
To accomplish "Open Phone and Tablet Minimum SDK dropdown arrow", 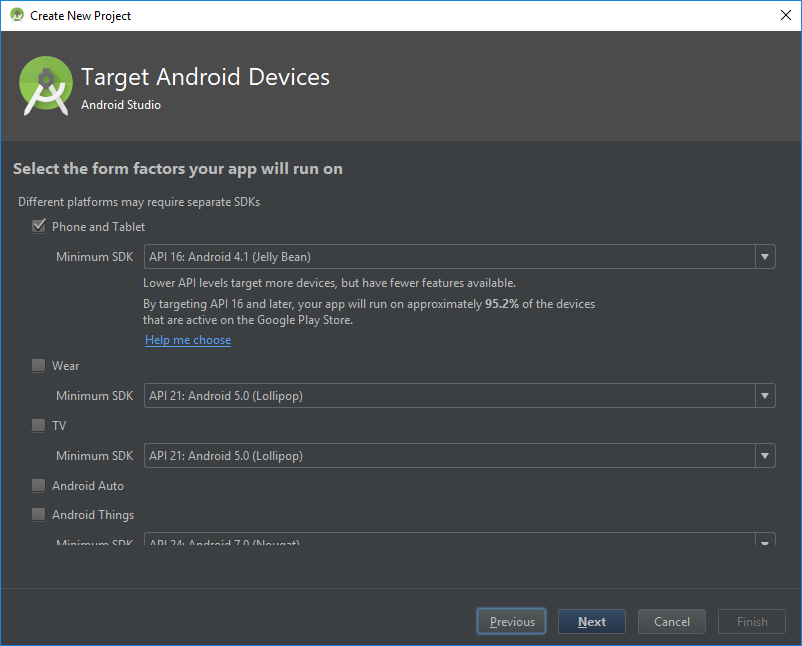I will 765,257.
